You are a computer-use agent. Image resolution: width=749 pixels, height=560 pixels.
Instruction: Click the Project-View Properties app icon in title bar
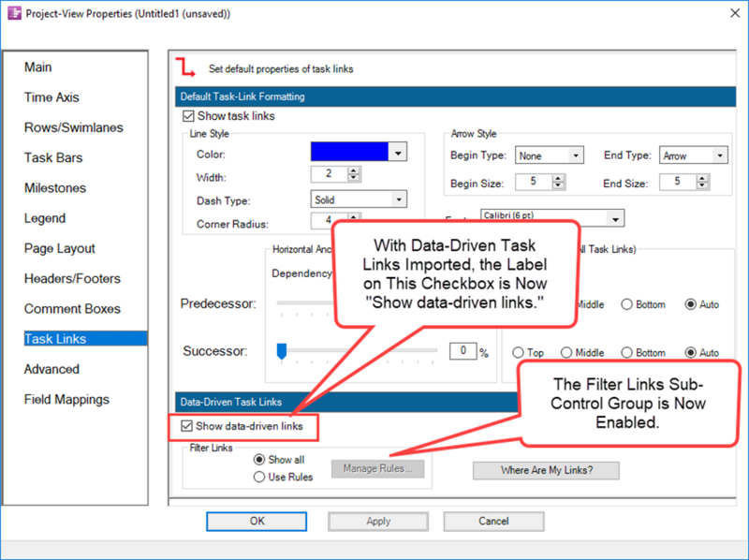click(x=14, y=13)
